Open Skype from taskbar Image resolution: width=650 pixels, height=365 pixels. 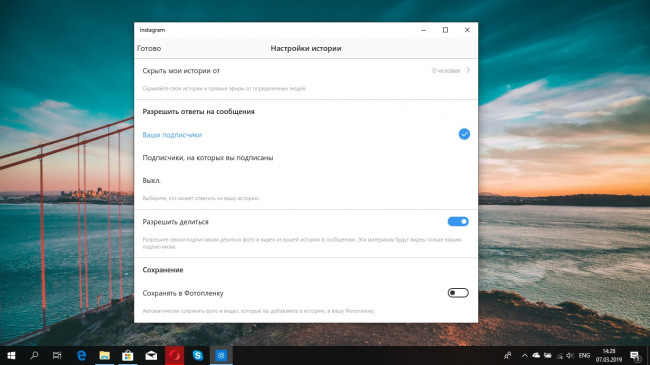coord(198,355)
